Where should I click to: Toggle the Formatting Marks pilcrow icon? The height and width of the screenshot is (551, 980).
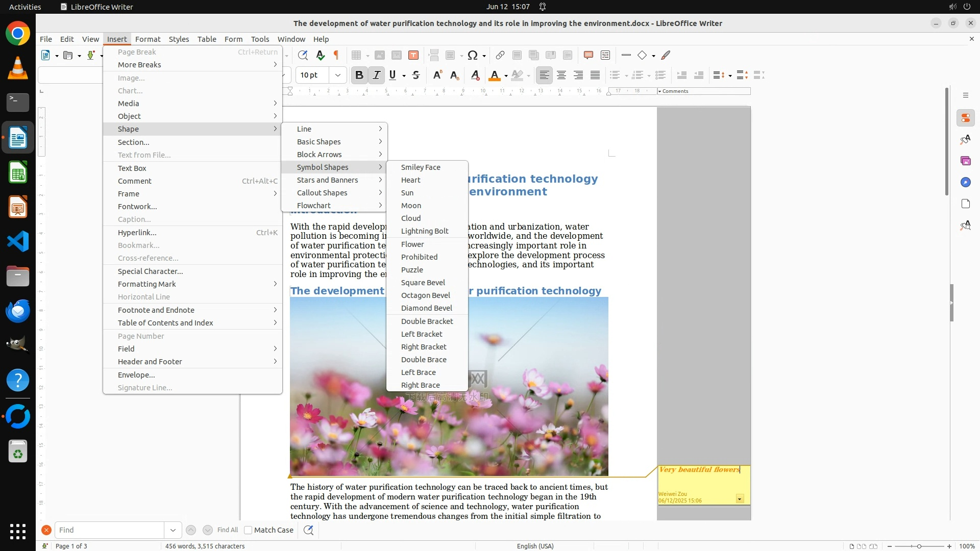tap(336, 56)
